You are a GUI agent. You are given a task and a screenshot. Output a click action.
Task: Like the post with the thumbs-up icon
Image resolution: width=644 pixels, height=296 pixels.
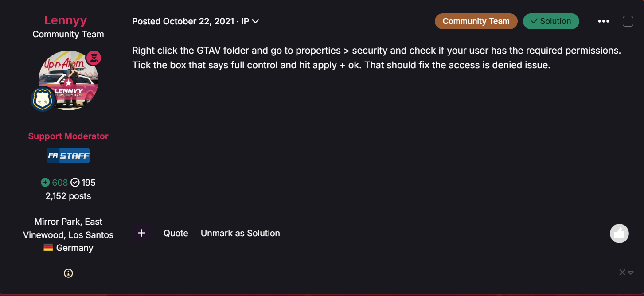point(619,234)
